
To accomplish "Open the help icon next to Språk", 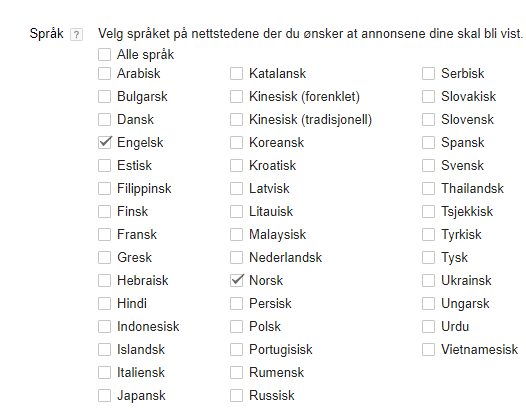I will coord(76,35).
